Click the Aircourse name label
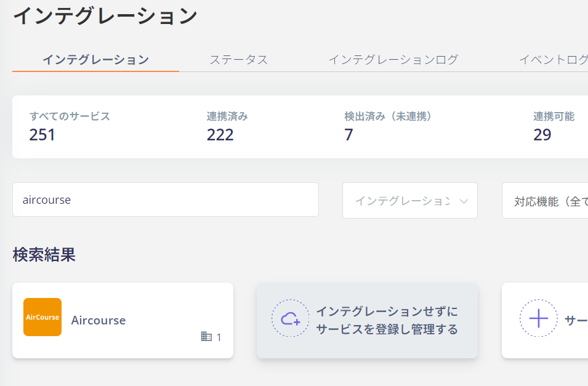The width and height of the screenshot is (588, 386). click(99, 320)
